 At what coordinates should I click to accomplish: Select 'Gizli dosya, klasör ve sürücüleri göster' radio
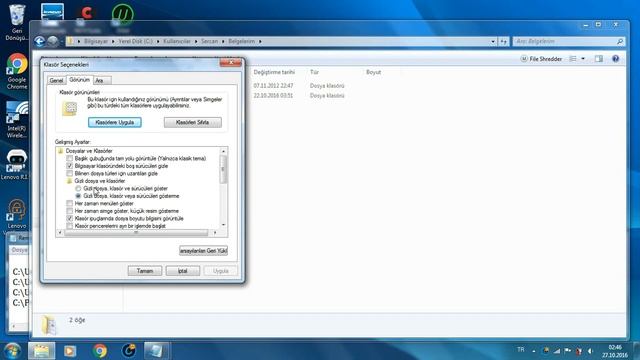coord(78,189)
